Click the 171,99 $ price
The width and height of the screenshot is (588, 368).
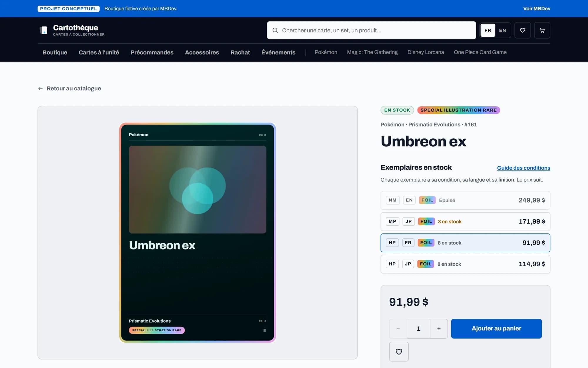532,221
